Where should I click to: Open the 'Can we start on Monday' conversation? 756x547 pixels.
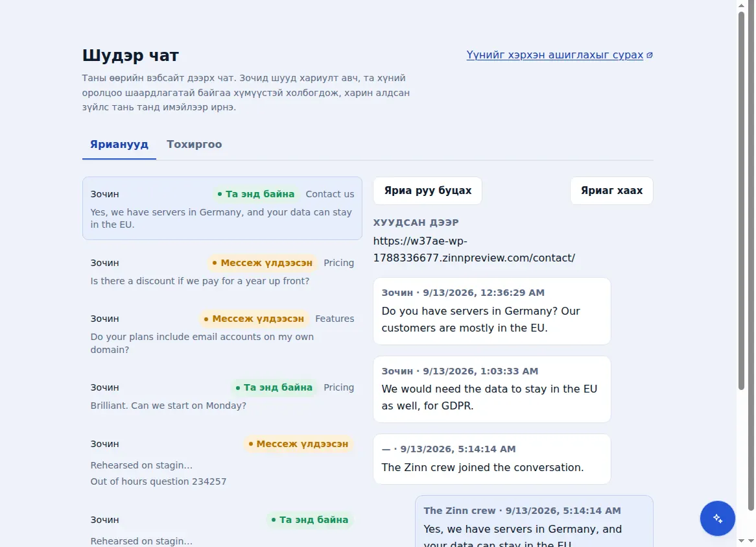pos(222,396)
